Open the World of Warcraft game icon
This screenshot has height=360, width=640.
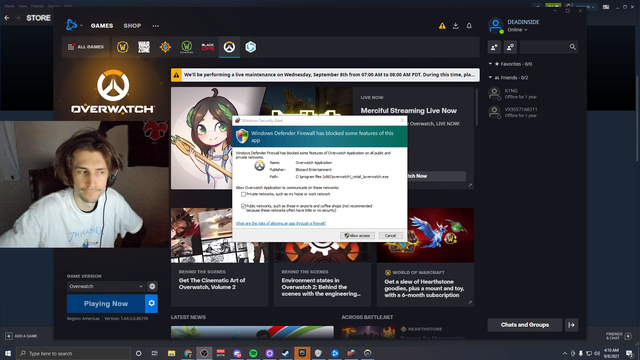coord(122,47)
